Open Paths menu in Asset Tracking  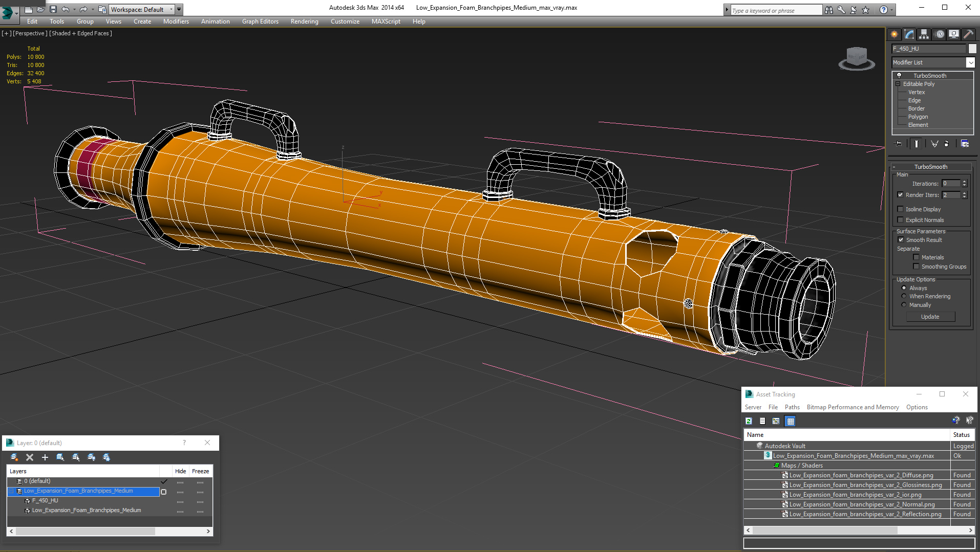[x=792, y=407]
